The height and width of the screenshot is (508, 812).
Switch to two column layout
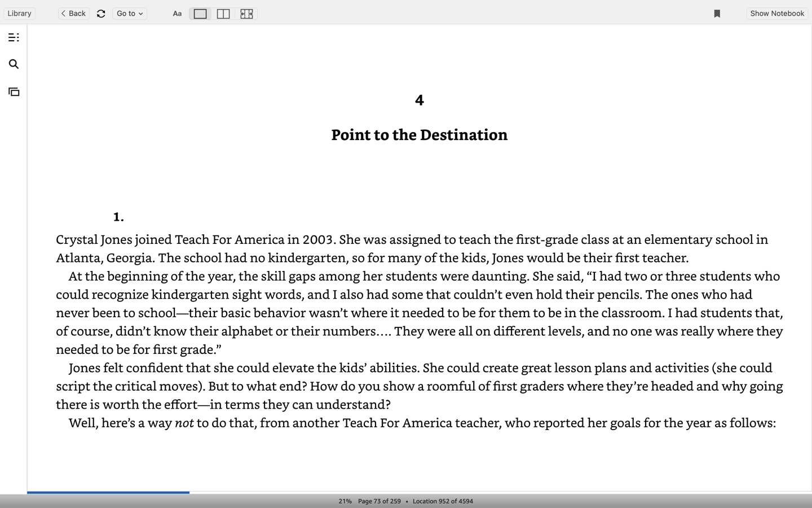[x=223, y=14]
